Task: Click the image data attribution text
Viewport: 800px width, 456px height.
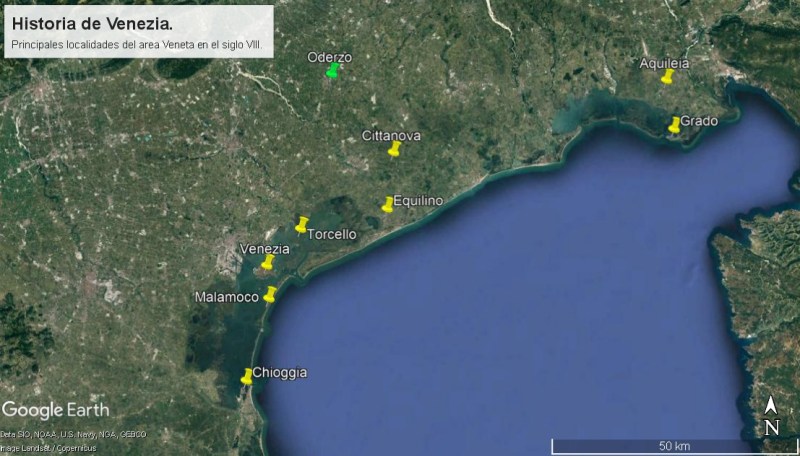Action: pos(73,439)
